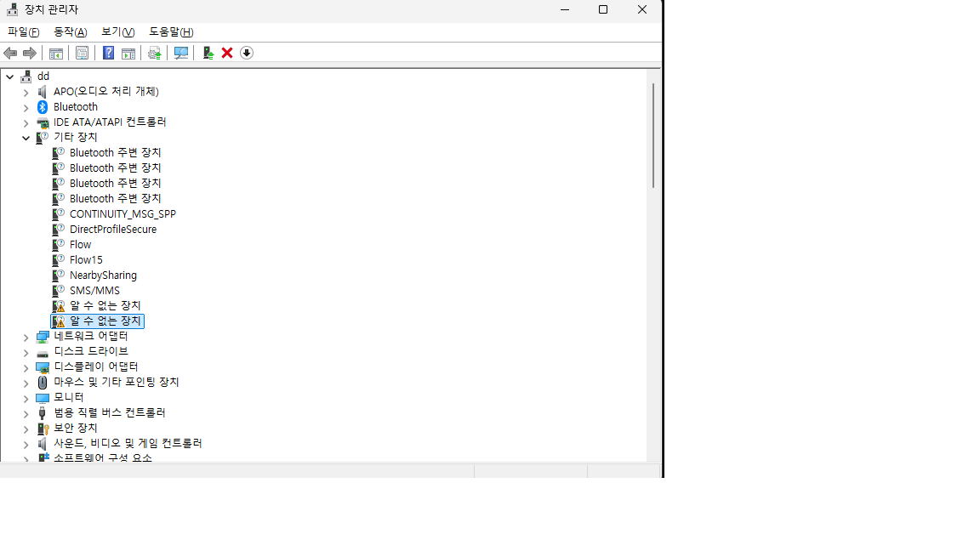Collapse the dd root computer node

(9, 77)
